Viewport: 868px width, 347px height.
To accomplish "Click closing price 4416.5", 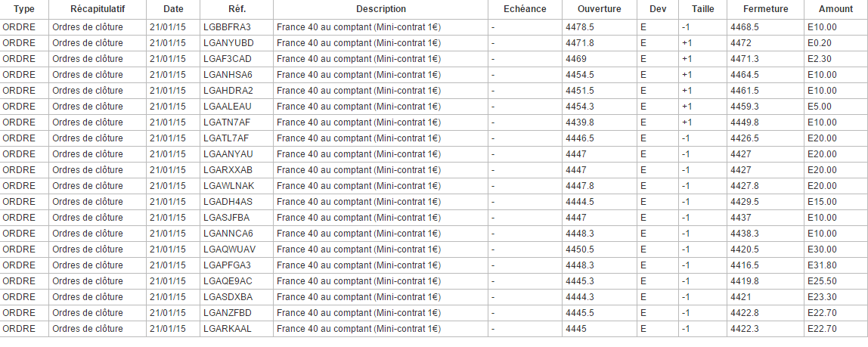I will tap(746, 265).
